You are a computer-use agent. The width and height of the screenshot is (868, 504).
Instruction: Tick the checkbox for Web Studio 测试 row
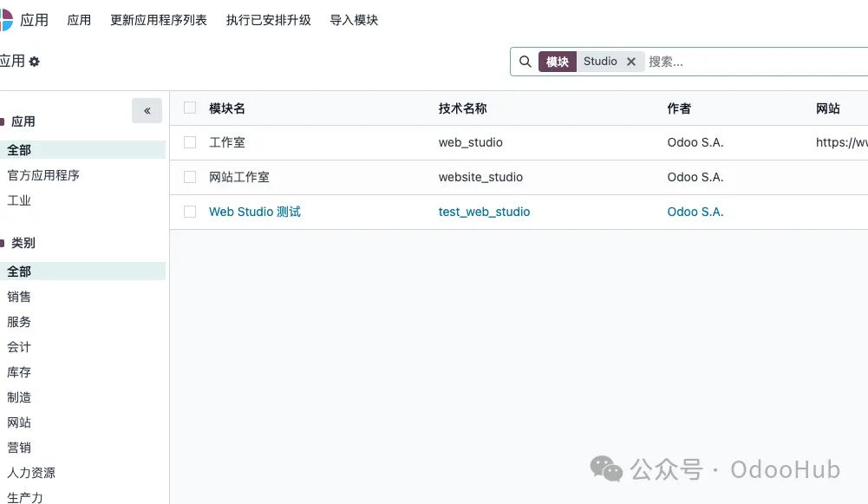[x=190, y=212]
